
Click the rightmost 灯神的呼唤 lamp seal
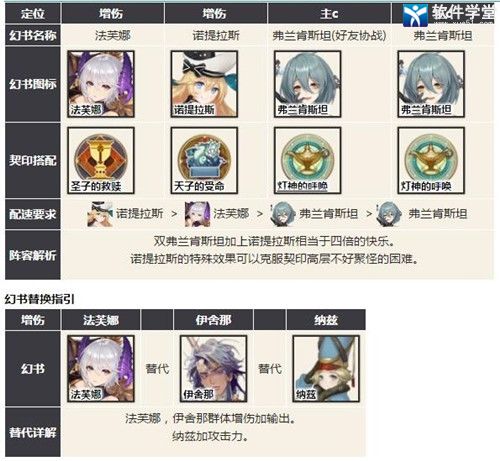coord(431,160)
